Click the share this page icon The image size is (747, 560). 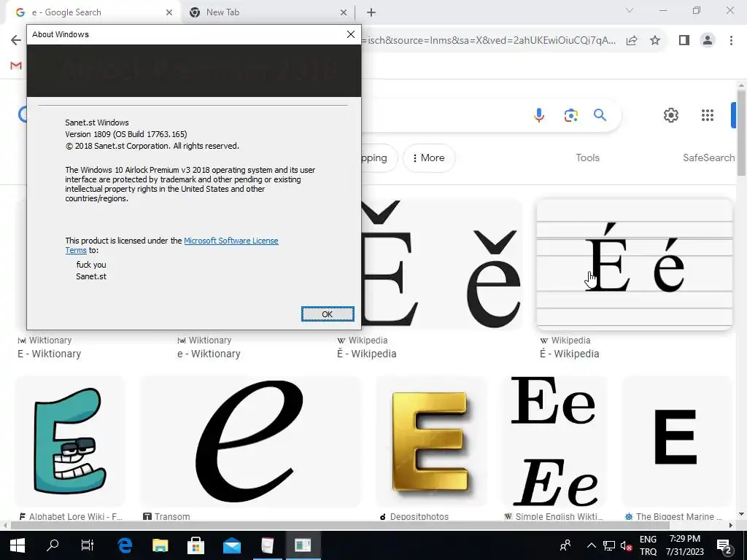point(632,41)
